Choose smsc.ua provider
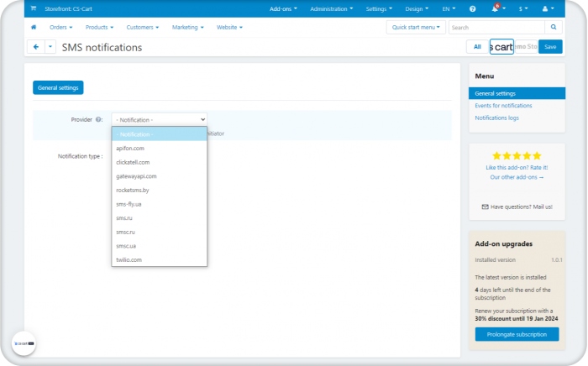Viewport: 588px width, 366px height. [x=160, y=246]
